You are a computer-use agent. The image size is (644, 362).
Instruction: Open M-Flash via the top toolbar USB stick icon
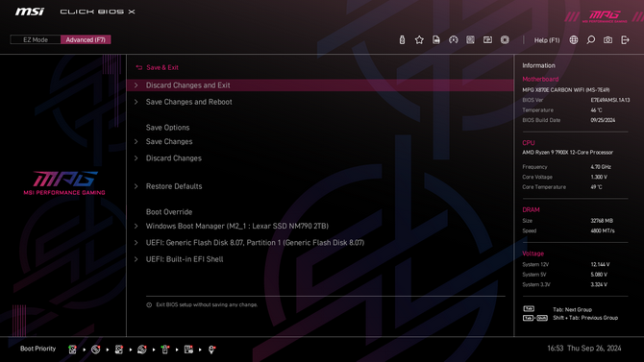[402, 39]
